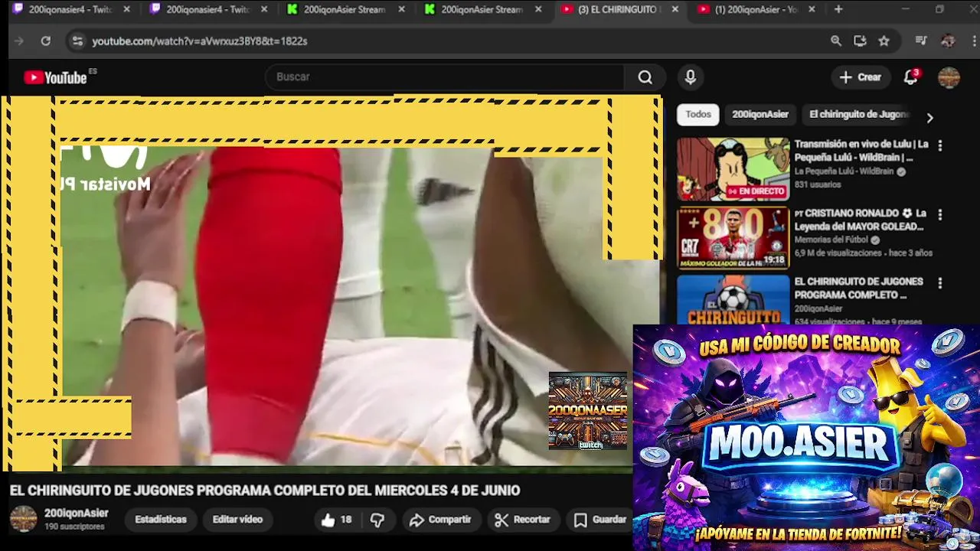
Task: Like the video with thumbs up
Action: [x=336, y=520]
